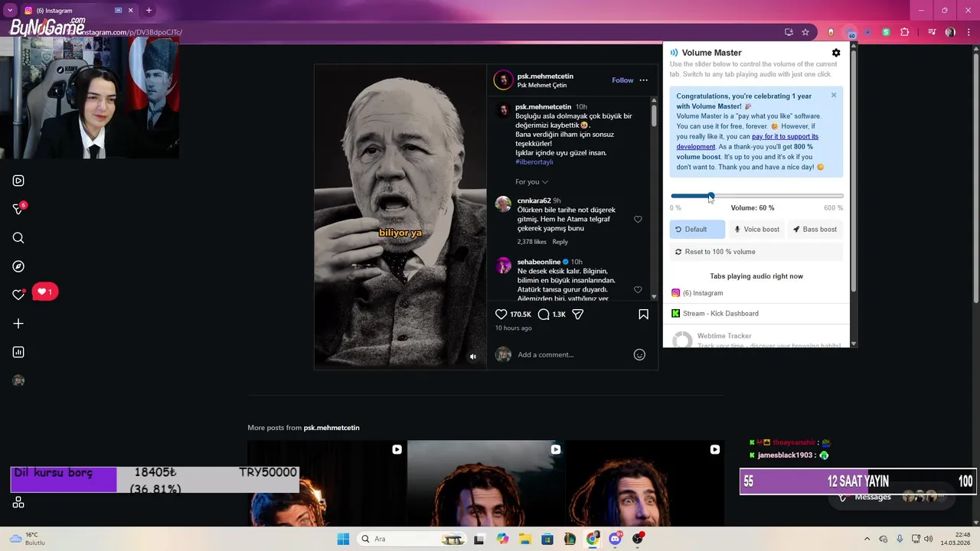
Task: Open Explore compass in the sidebar
Action: click(x=18, y=266)
